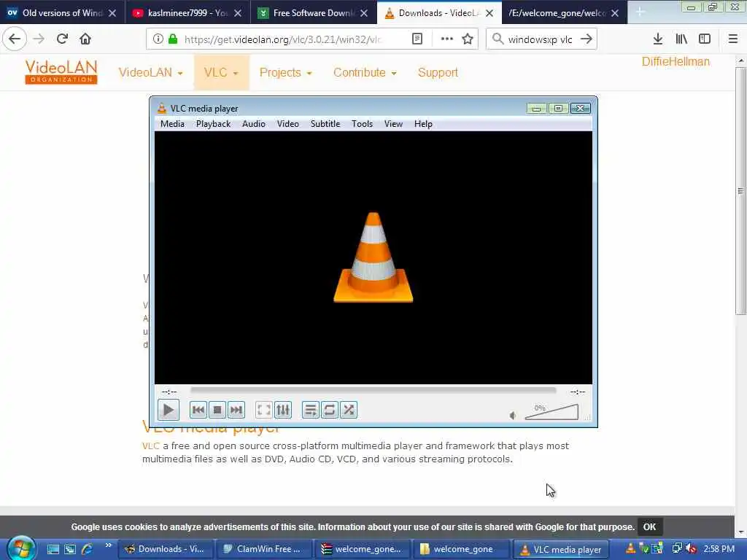This screenshot has width=747, height=560.
Task: Go back with Firefox back arrow
Action: [15, 39]
